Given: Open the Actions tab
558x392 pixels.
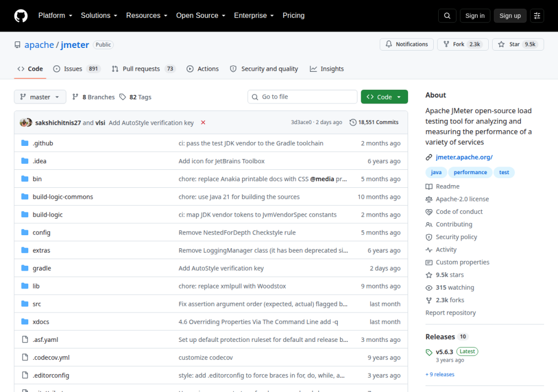Looking at the screenshot, I should click(x=203, y=69).
